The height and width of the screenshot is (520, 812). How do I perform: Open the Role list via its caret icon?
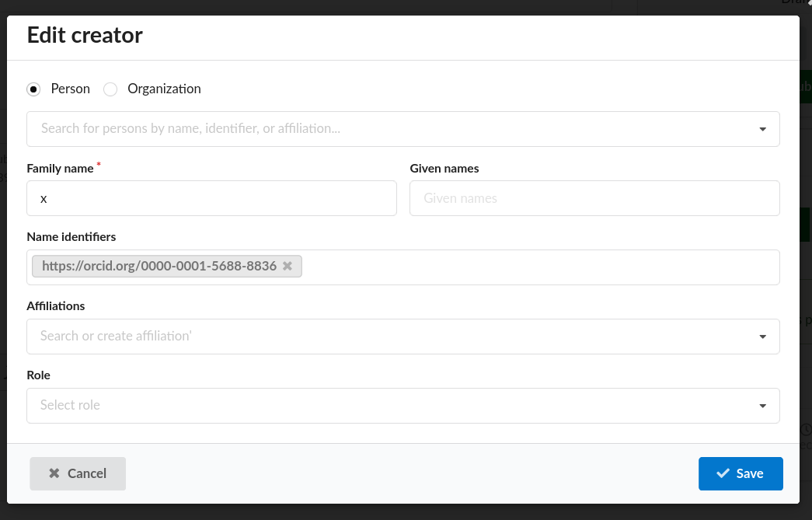coord(762,405)
